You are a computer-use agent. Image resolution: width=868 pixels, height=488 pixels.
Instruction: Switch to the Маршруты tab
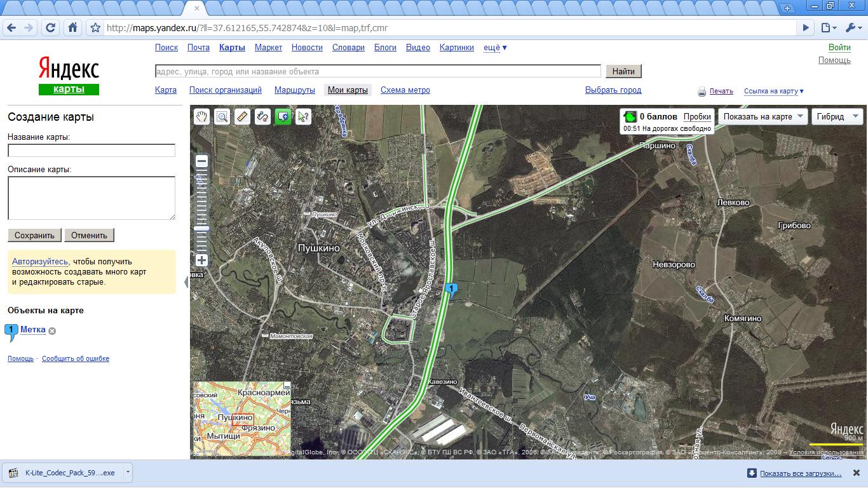[x=294, y=90]
